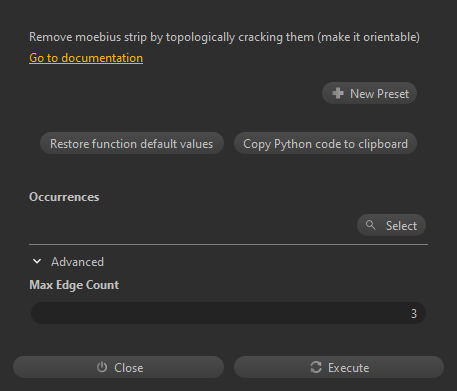Click the moebius strip description text
457x391 pixels.
pos(224,37)
